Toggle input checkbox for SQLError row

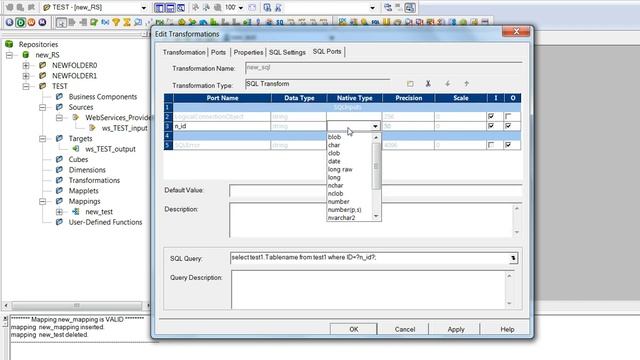coord(491,145)
